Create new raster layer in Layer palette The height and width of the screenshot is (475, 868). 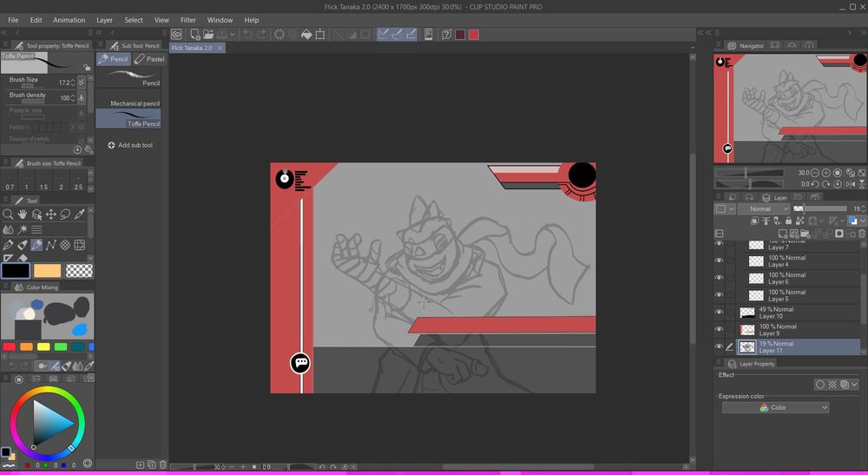782,234
